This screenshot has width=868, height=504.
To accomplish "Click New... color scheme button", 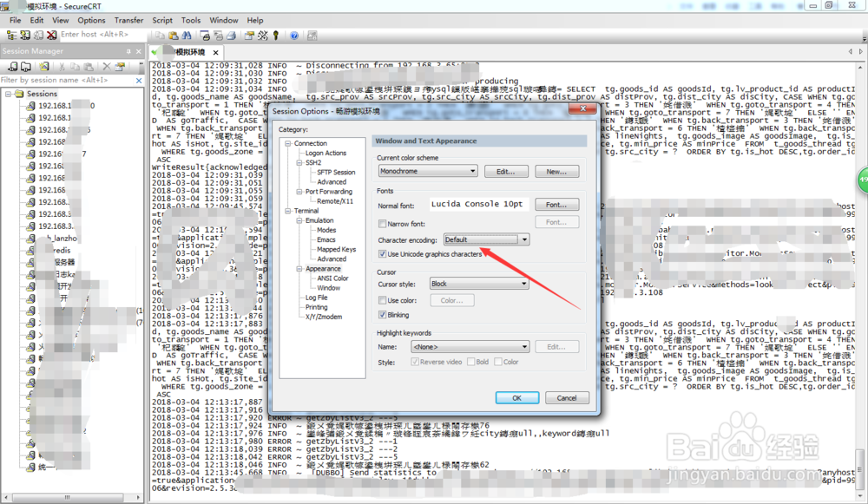I will (557, 172).
